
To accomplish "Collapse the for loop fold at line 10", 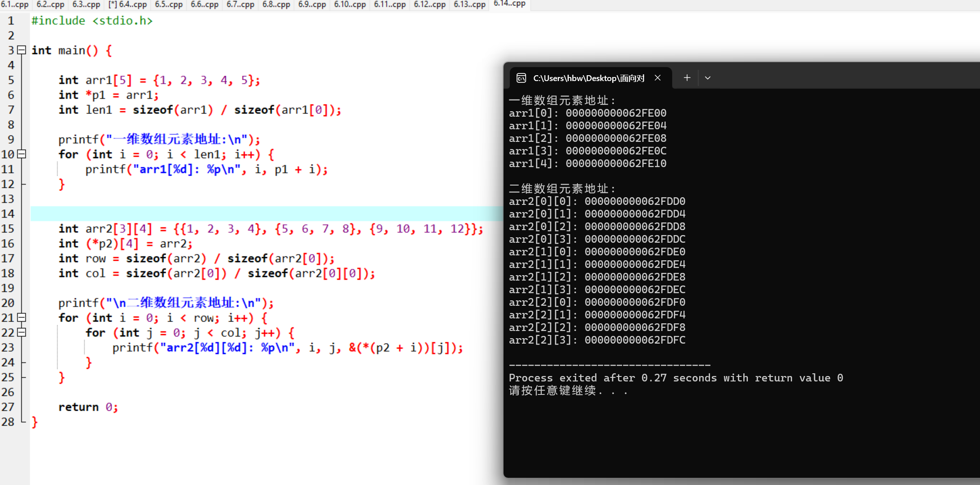I will click(x=22, y=154).
